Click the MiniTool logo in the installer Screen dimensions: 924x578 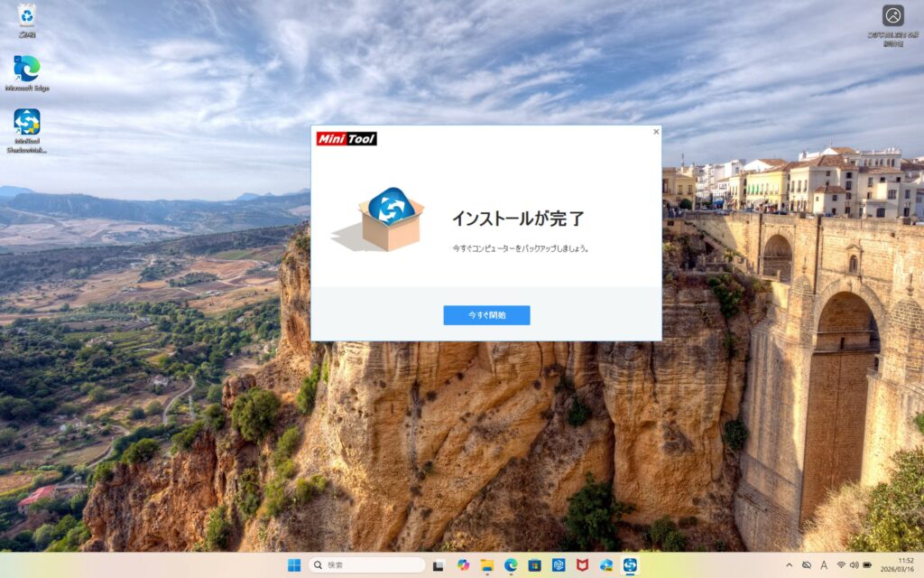(346, 138)
